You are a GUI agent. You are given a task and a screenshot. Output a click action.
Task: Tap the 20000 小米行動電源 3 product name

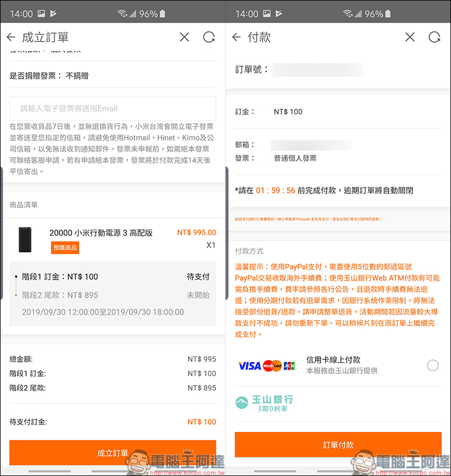pos(101,233)
